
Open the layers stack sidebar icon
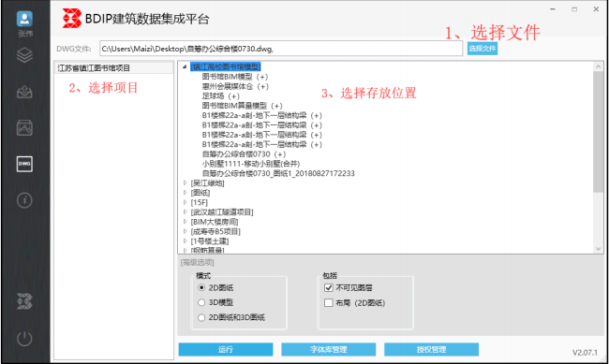[x=24, y=55]
